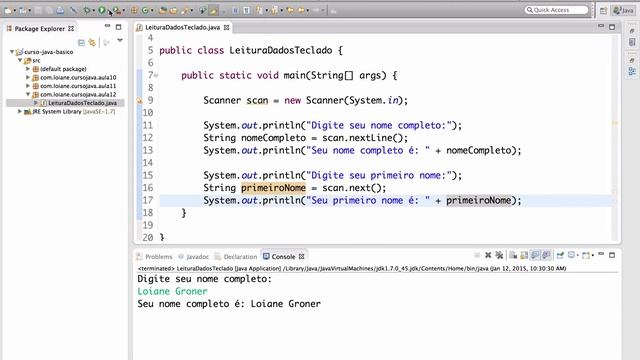The width and height of the screenshot is (640, 360).
Task: Minimize the editor area
Action: click(601, 26)
